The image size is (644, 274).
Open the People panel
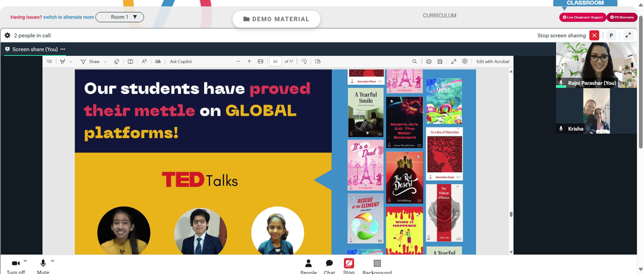(x=308, y=266)
